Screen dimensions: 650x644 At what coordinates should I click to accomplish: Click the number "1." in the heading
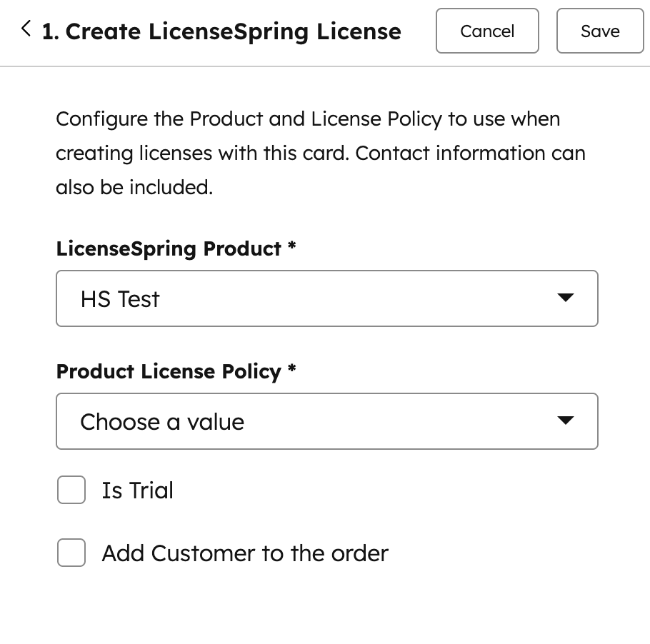(50, 31)
